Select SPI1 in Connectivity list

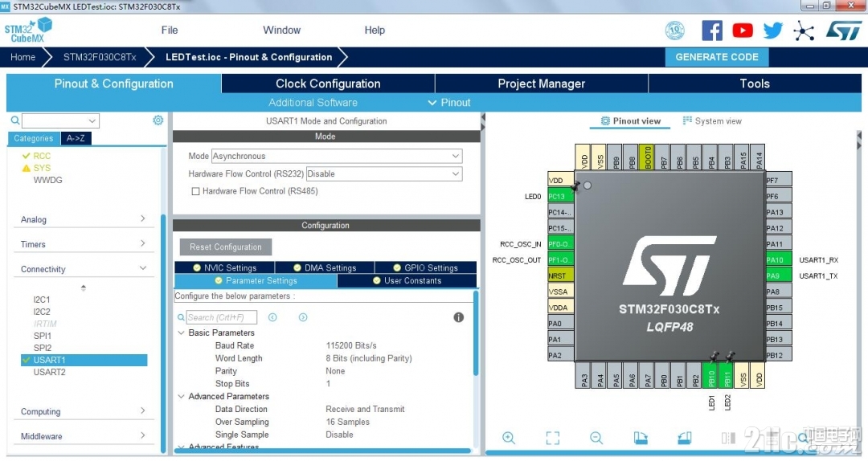click(x=42, y=336)
